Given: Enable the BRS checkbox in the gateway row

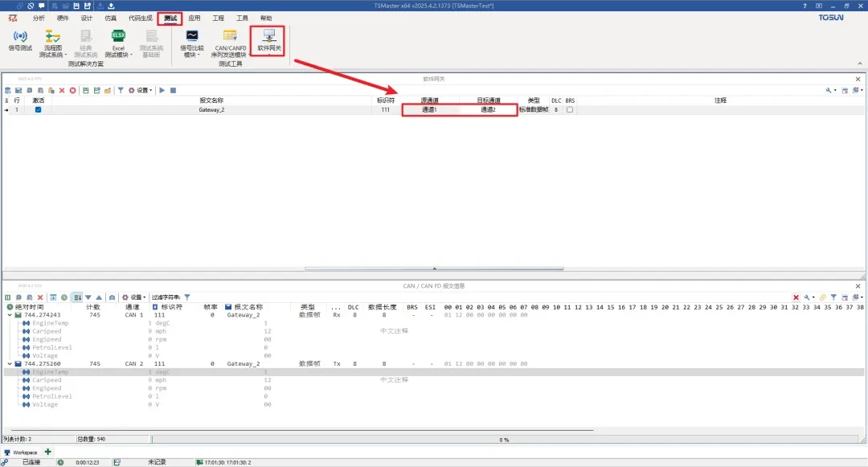Looking at the screenshot, I should [570, 110].
